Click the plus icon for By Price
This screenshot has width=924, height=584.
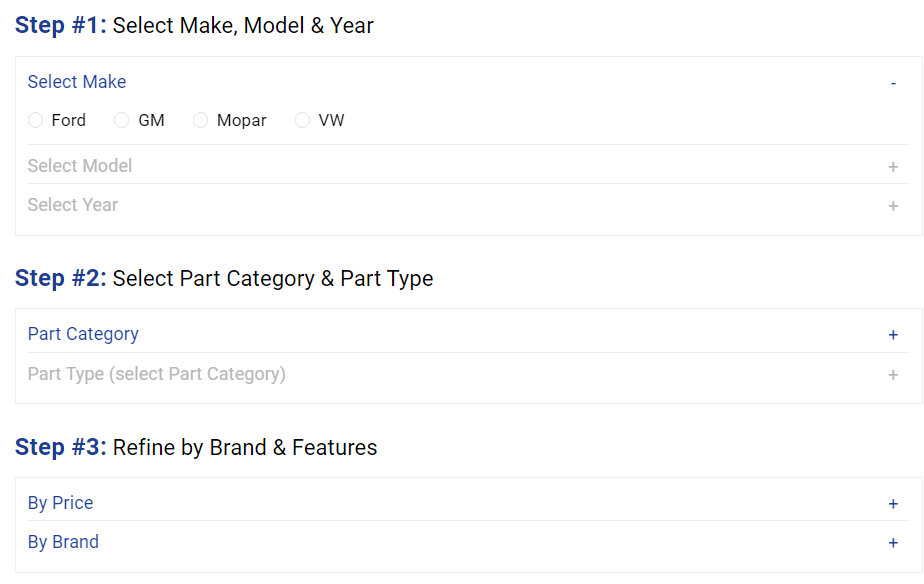[893, 504]
